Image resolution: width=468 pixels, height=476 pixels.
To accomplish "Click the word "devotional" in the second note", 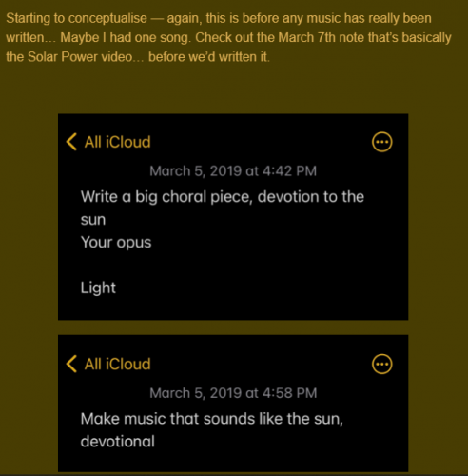I will coord(118,442).
